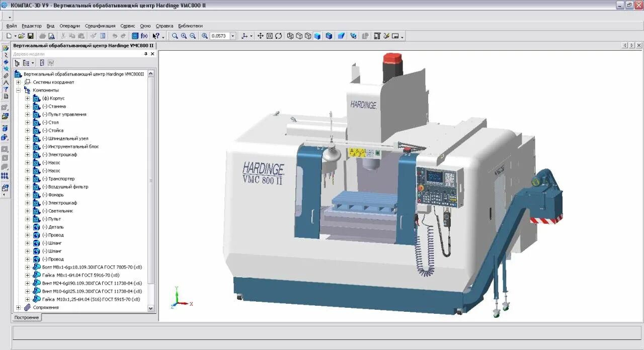
Task: Open print preview from the toolbar
Action: click(51, 36)
